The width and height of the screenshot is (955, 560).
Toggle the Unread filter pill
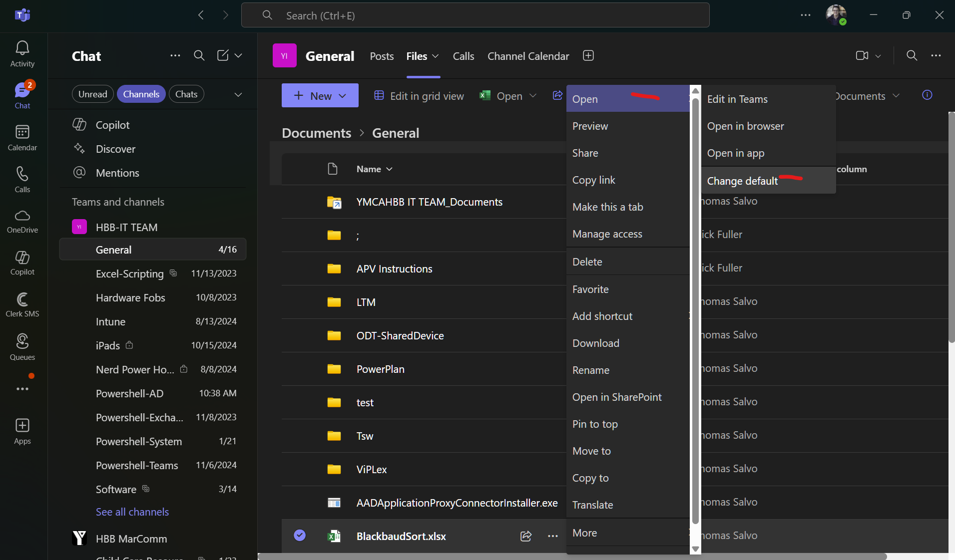tap(93, 94)
